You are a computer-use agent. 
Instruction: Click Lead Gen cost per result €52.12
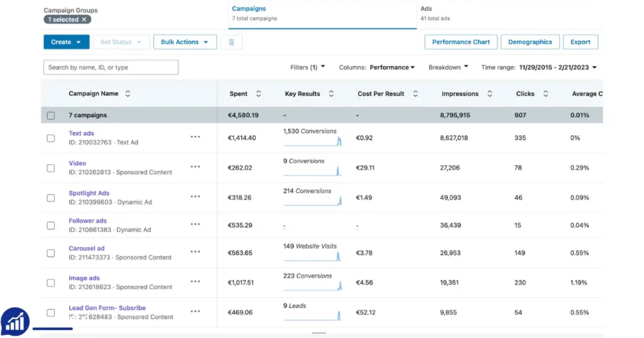365,313
